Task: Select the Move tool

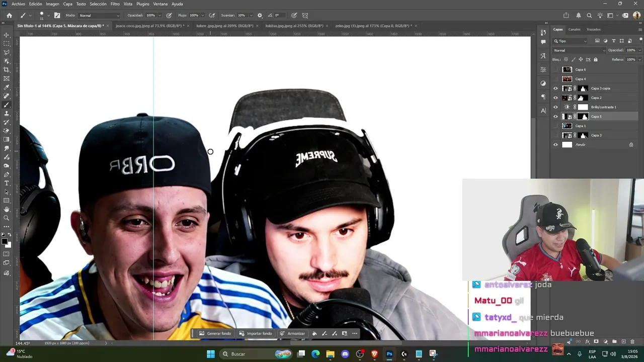Action: [7, 35]
